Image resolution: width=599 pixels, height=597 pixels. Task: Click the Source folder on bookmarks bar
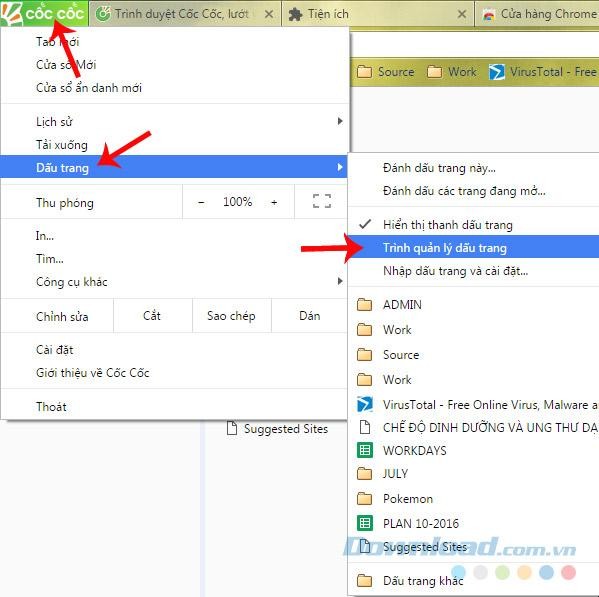coord(386,72)
